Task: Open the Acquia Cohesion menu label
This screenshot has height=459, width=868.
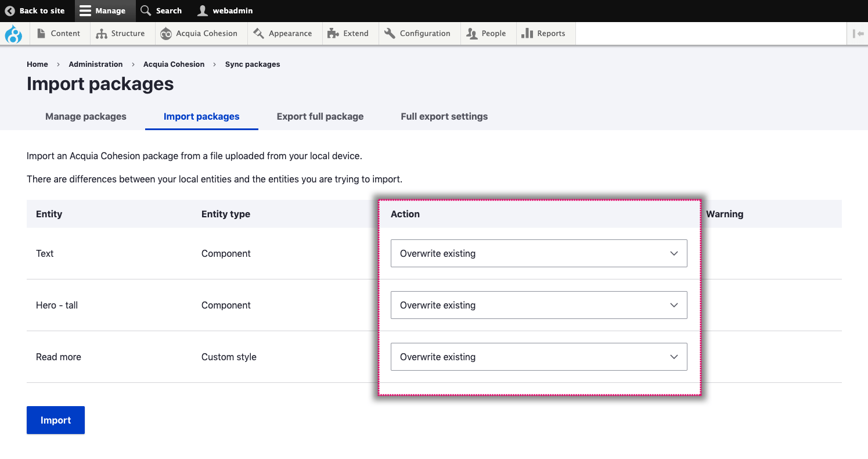Action: point(207,34)
